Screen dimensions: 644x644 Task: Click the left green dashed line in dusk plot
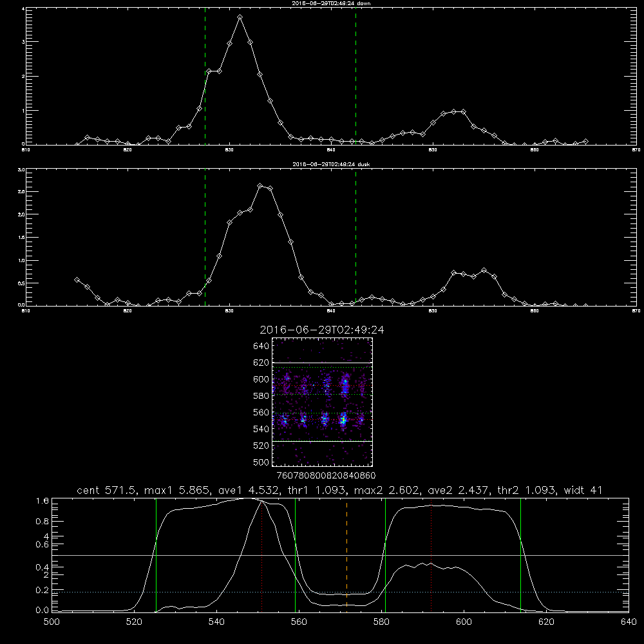(205, 238)
